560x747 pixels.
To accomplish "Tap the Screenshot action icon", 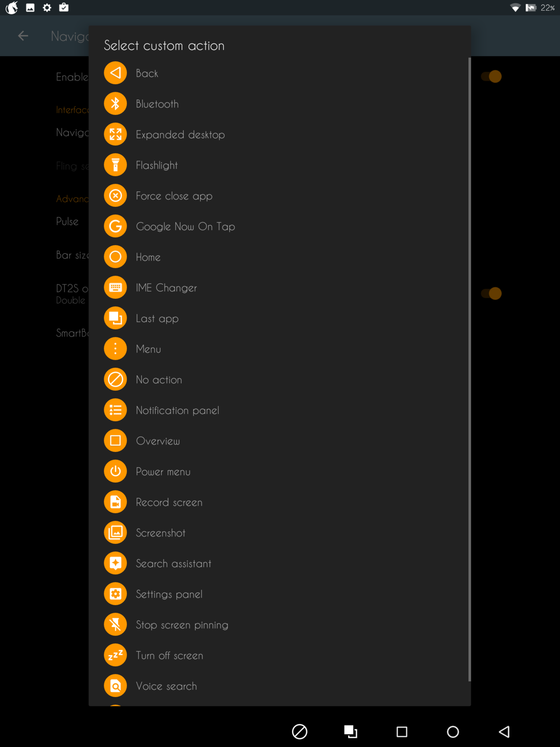I will [x=115, y=533].
